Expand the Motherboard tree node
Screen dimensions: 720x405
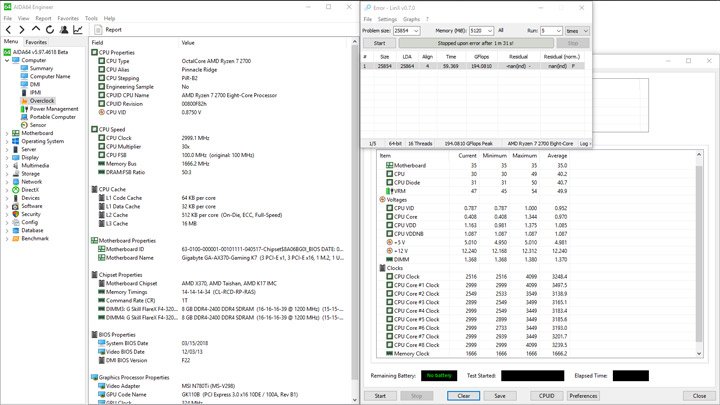click(x=7, y=133)
